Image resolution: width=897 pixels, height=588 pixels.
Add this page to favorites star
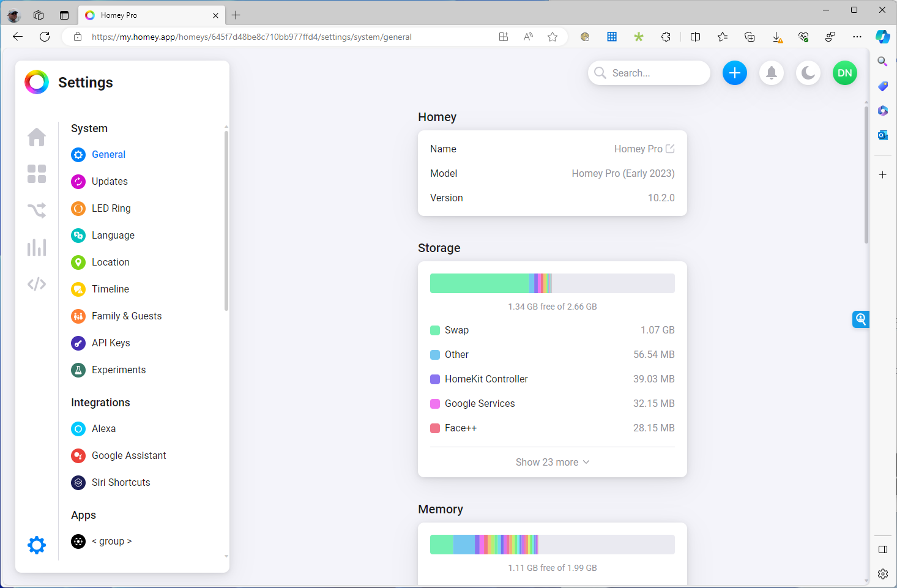coord(553,37)
